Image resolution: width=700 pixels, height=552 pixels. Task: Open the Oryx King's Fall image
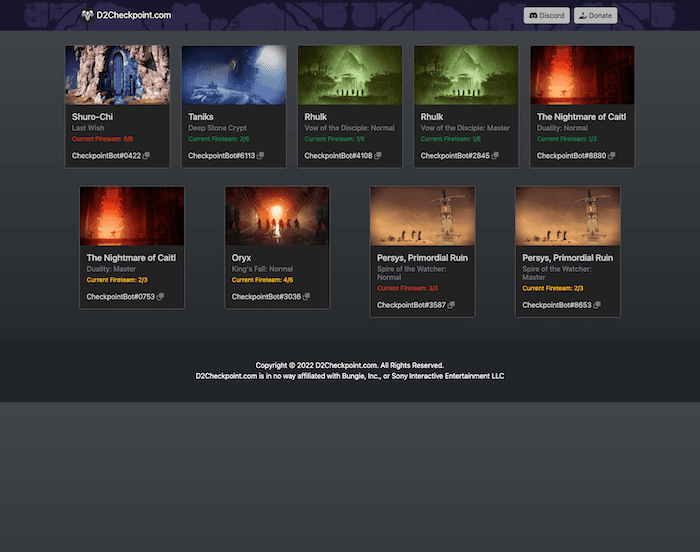(x=277, y=216)
